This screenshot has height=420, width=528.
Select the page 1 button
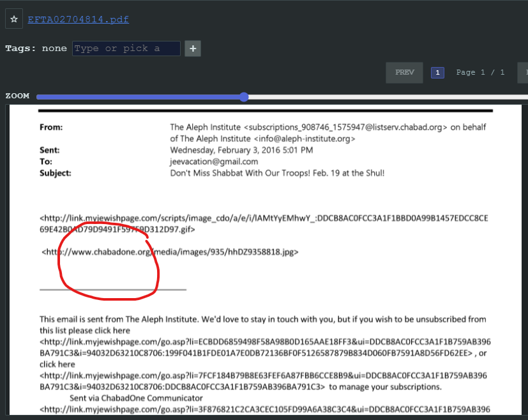[x=437, y=72]
